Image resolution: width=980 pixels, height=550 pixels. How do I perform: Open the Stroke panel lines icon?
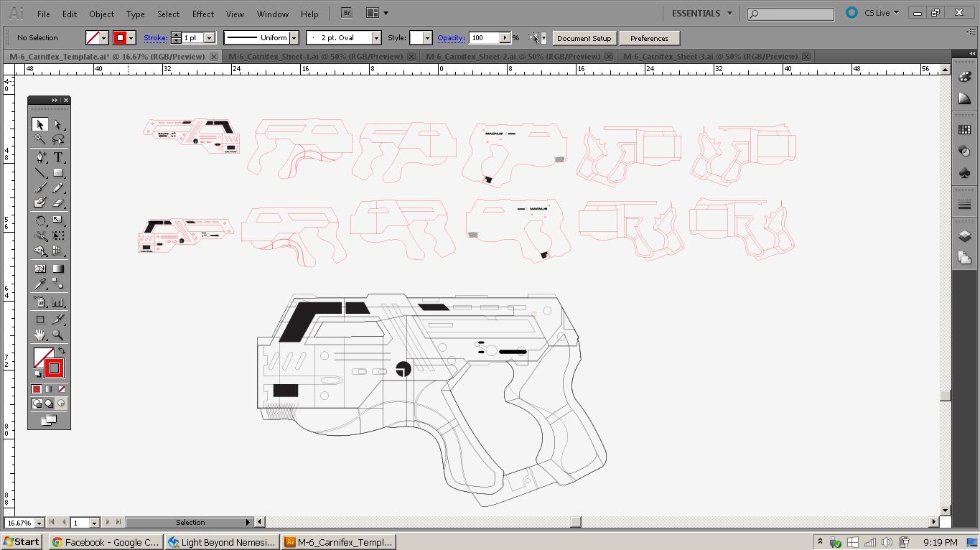tap(965, 205)
